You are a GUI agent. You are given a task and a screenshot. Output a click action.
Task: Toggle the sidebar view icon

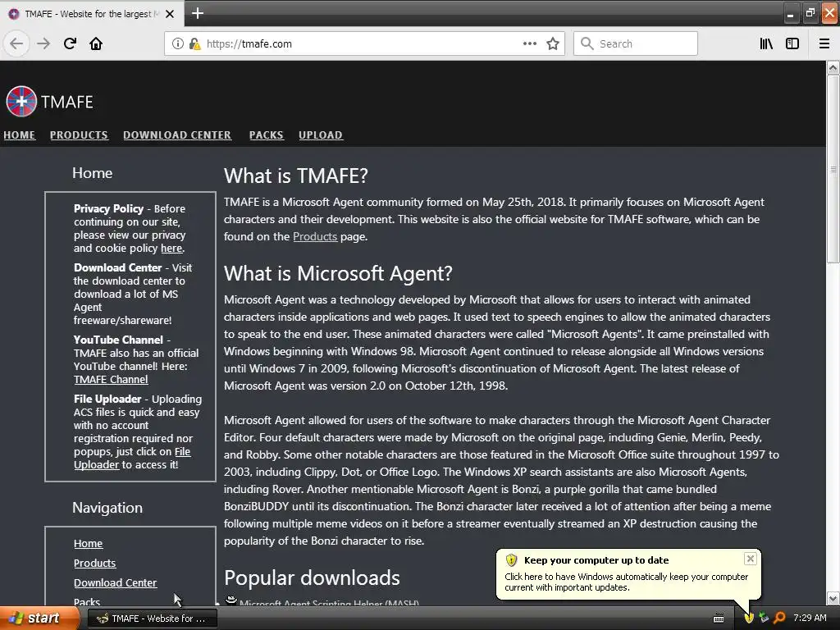(x=792, y=43)
